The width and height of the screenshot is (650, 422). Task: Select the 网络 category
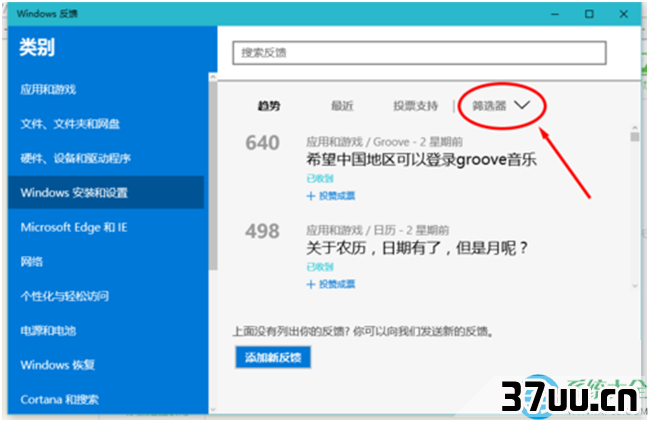[32, 262]
